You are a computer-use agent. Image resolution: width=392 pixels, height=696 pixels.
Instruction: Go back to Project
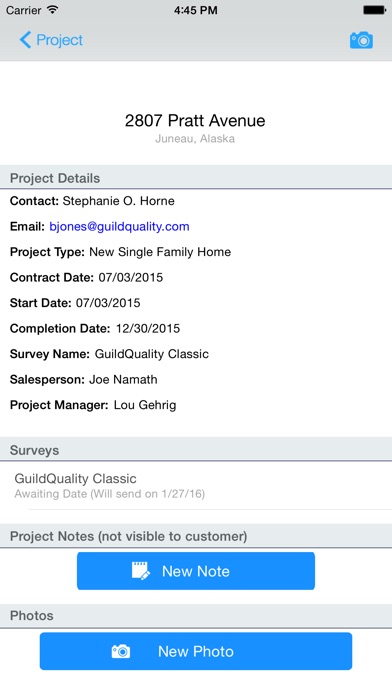pos(51,40)
